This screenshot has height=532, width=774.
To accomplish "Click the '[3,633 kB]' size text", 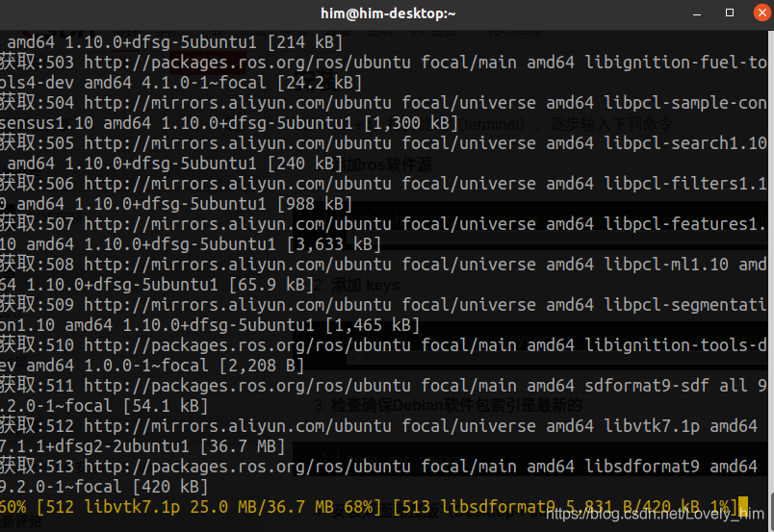I will (334, 244).
